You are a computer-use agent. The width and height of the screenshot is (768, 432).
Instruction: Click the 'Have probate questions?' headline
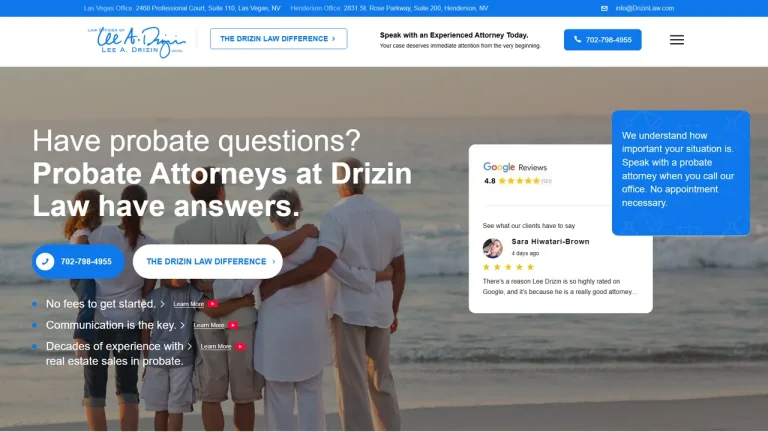pyautogui.click(x=196, y=141)
